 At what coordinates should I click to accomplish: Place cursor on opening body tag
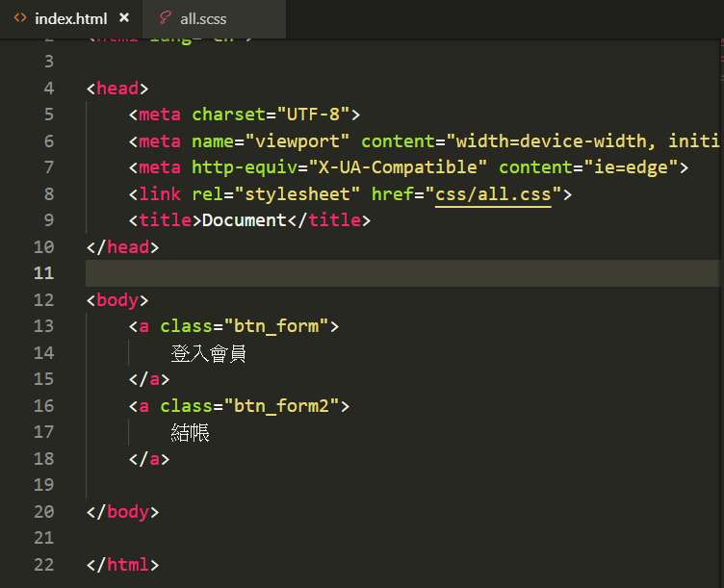pyautogui.click(x=117, y=300)
